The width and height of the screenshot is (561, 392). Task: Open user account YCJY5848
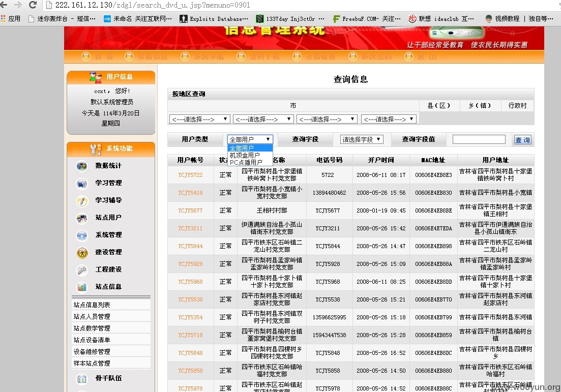click(190, 353)
